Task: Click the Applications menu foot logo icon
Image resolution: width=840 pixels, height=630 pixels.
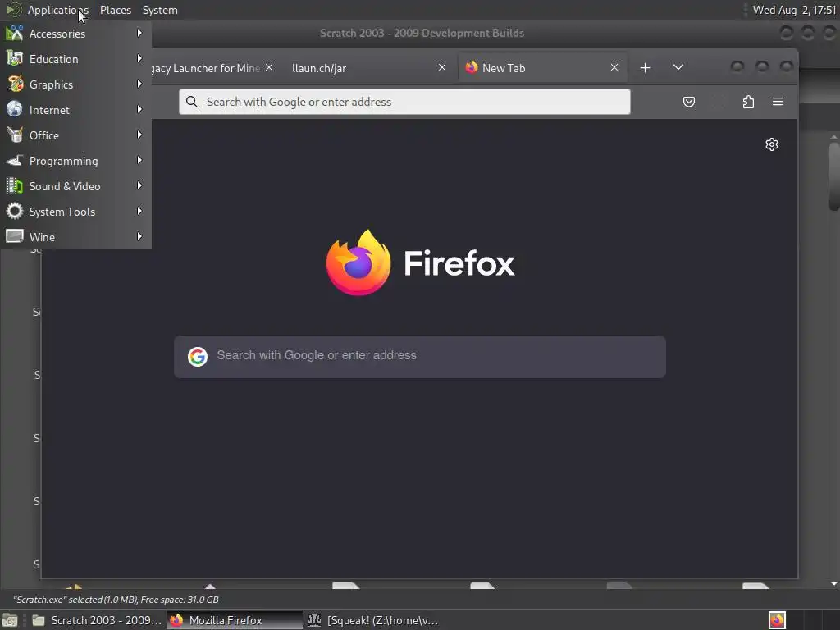Action: click(x=14, y=10)
